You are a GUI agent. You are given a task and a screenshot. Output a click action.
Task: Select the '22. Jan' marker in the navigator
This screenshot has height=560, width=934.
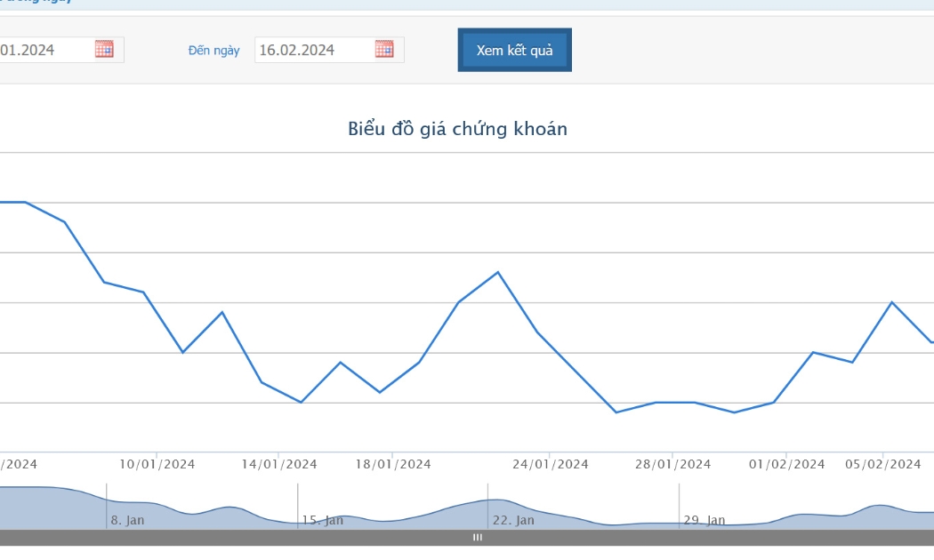click(x=513, y=520)
